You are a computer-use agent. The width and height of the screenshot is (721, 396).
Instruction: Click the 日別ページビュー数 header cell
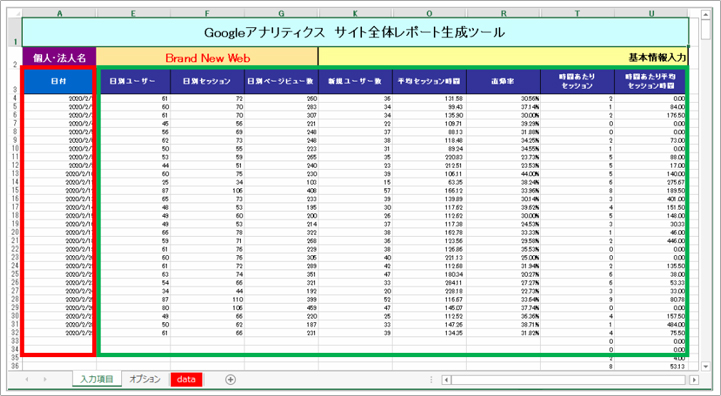[x=281, y=81]
